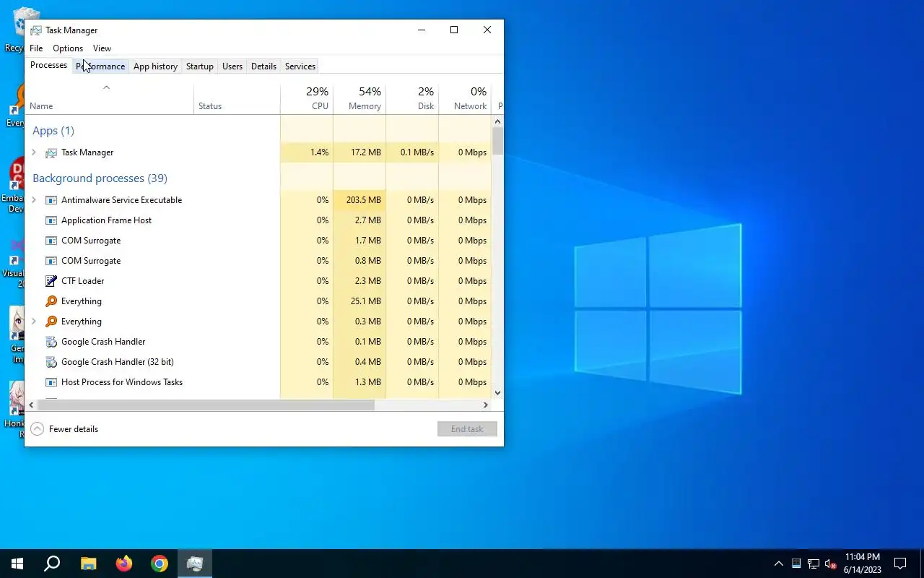Open the network status tray icon

[814, 564]
